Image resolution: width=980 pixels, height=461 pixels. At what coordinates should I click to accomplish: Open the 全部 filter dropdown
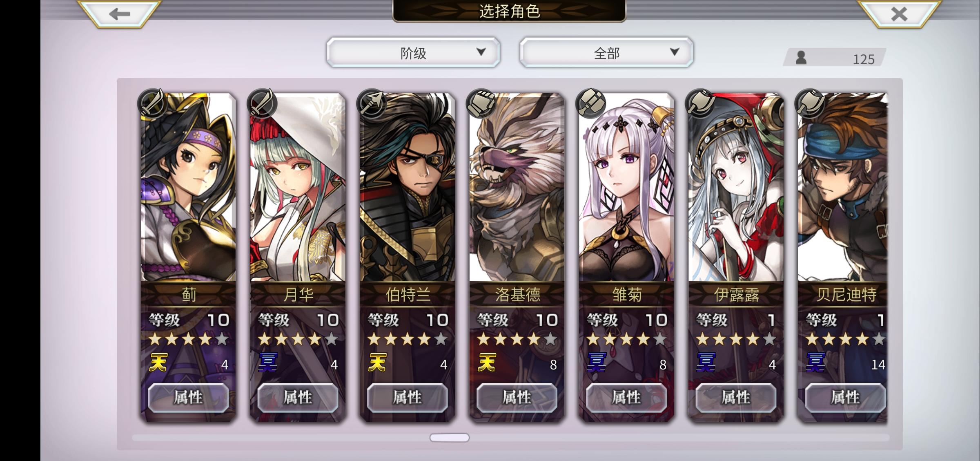[606, 52]
